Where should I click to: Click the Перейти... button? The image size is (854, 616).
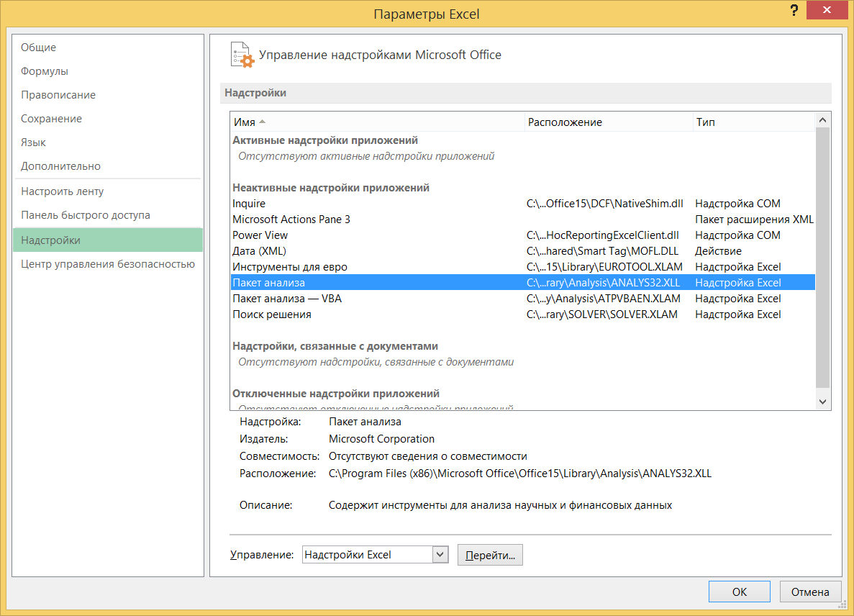tap(490, 555)
